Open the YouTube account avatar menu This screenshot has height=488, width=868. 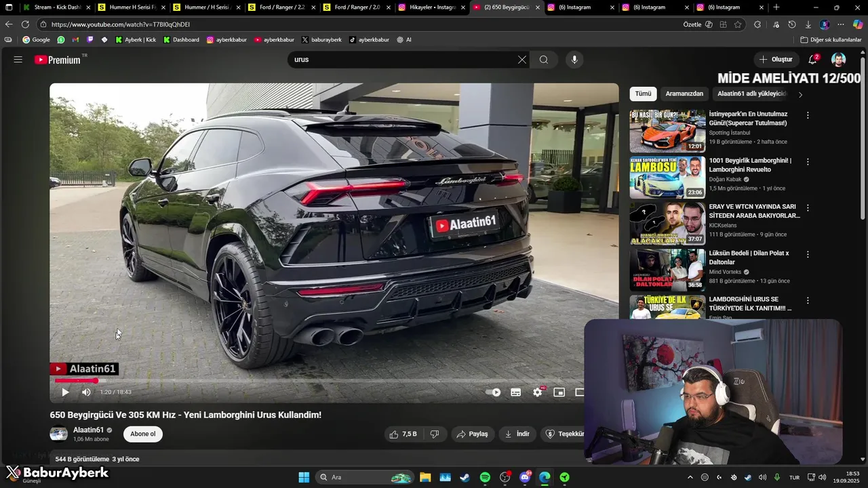pyautogui.click(x=839, y=60)
